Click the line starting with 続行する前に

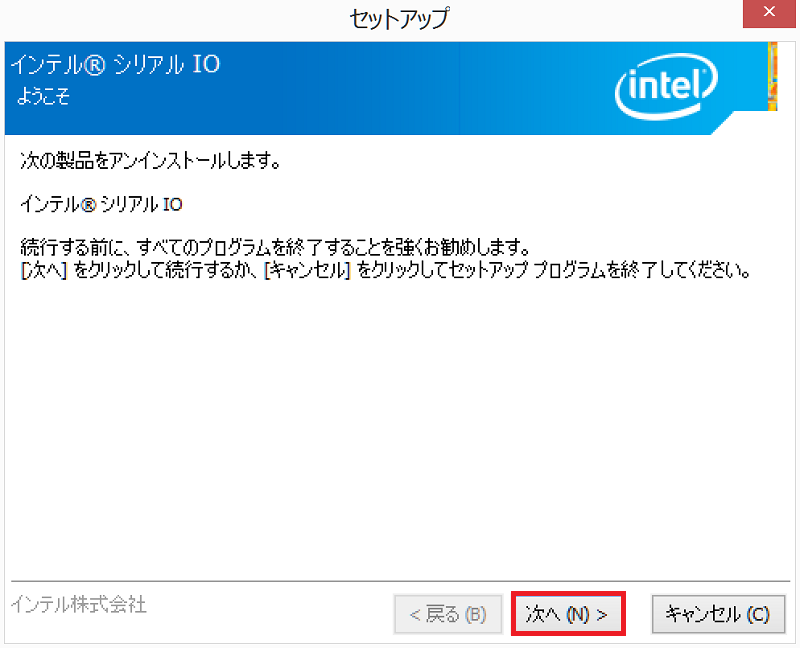(276, 247)
